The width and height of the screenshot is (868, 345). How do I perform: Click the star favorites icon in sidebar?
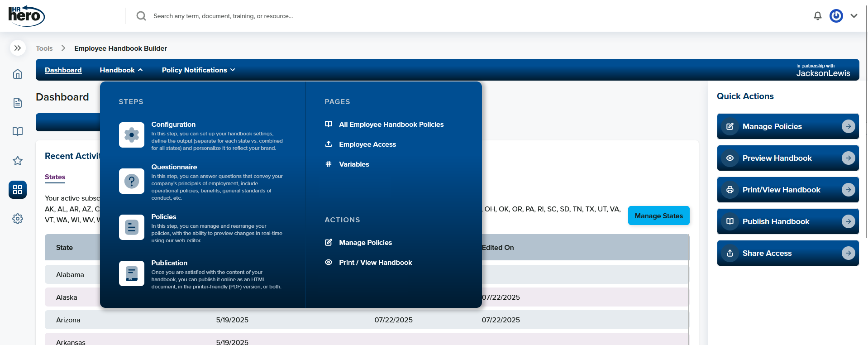pos(18,161)
